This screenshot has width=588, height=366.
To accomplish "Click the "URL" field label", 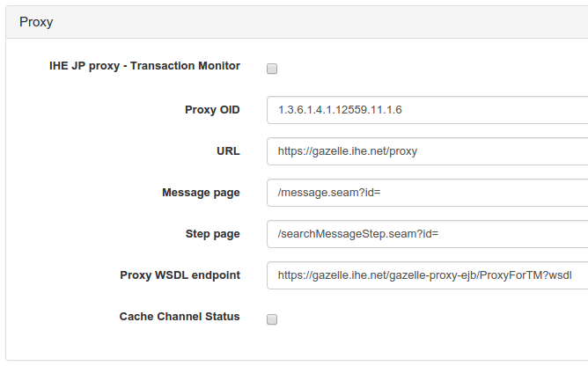I will click(228, 151).
